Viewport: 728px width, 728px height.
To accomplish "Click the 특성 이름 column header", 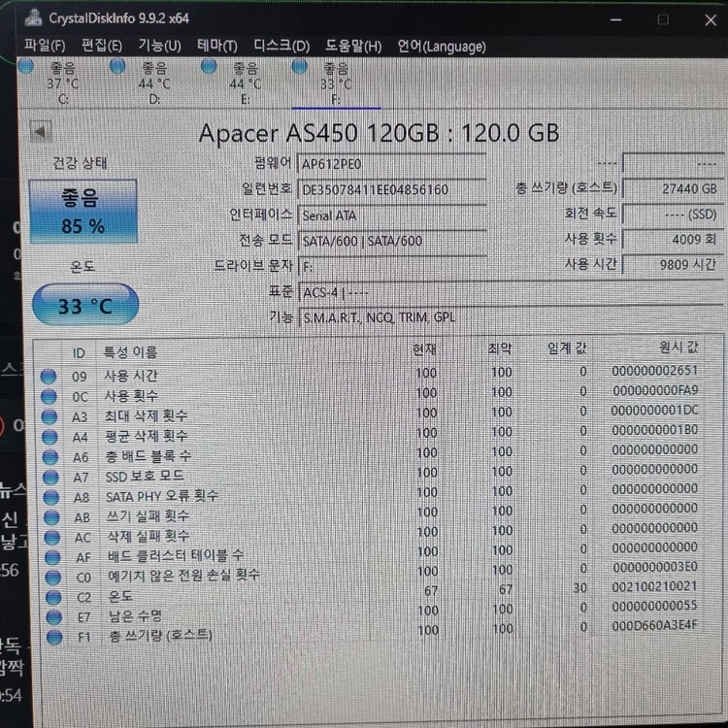I will (x=130, y=352).
